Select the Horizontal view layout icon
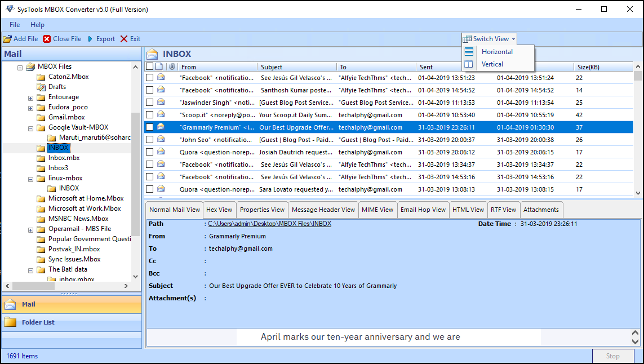 click(x=469, y=52)
